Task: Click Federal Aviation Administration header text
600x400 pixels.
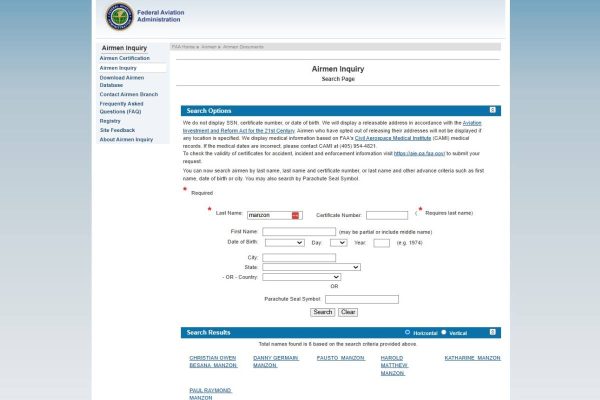Action: click(160, 16)
